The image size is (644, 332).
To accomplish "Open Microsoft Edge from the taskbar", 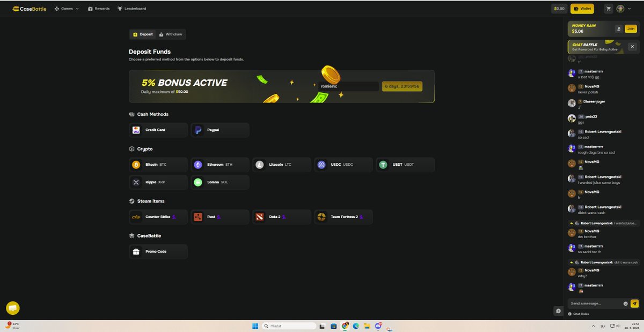I will [x=355, y=326].
